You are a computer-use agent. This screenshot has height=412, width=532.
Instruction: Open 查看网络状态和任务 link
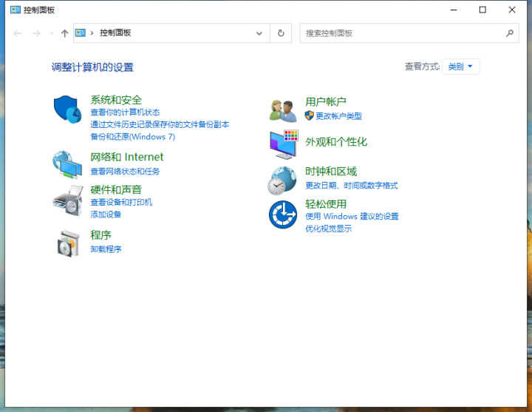click(x=125, y=172)
